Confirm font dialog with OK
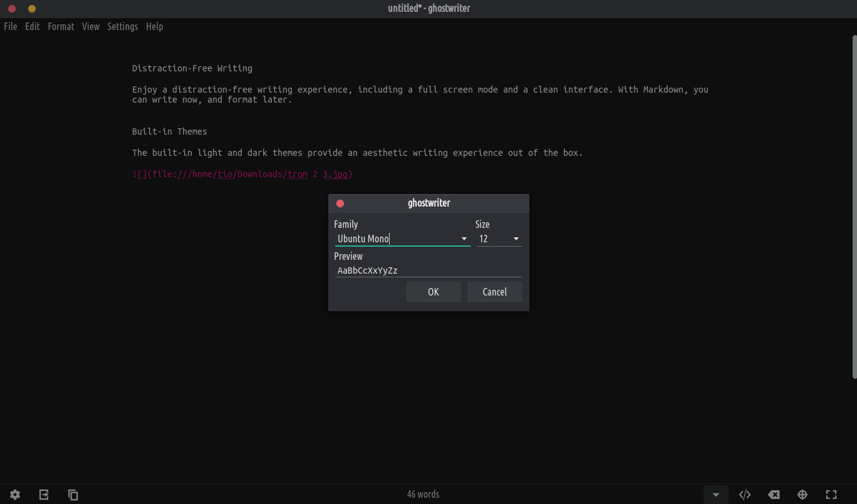This screenshot has height=504, width=857. [434, 292]
